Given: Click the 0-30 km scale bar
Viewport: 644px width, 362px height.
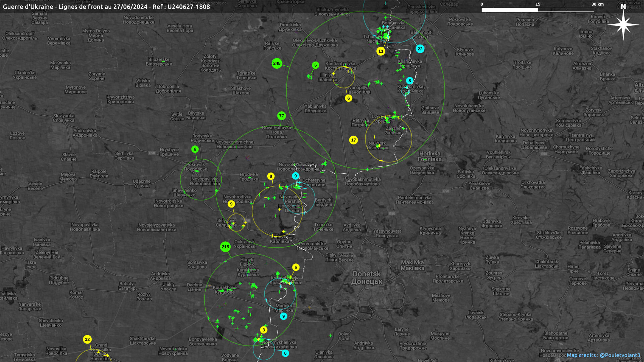Looking at the screenshot, I should click(538, 10).
